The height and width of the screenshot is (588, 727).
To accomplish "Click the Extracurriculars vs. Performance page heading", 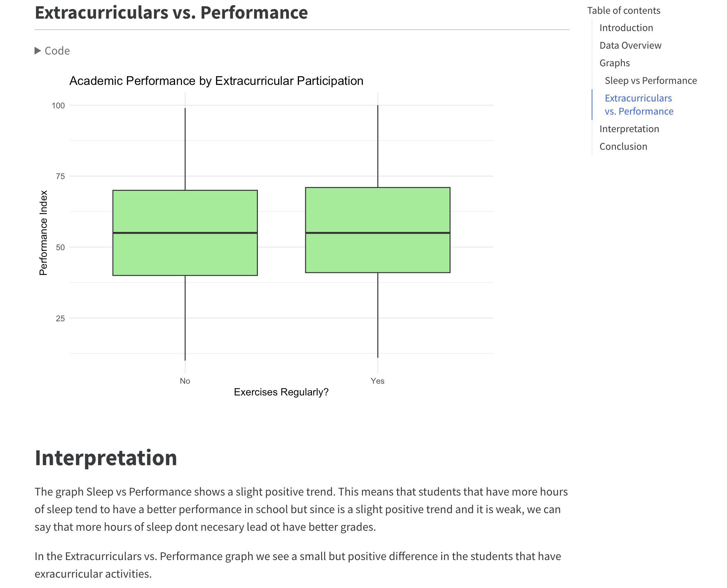I will click(x=171, y=13).
